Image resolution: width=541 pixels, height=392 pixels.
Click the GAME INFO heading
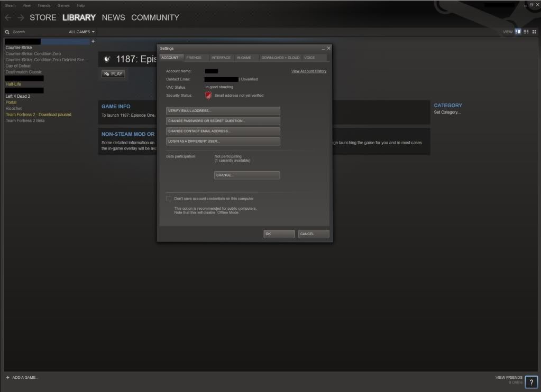pos(116,107)
